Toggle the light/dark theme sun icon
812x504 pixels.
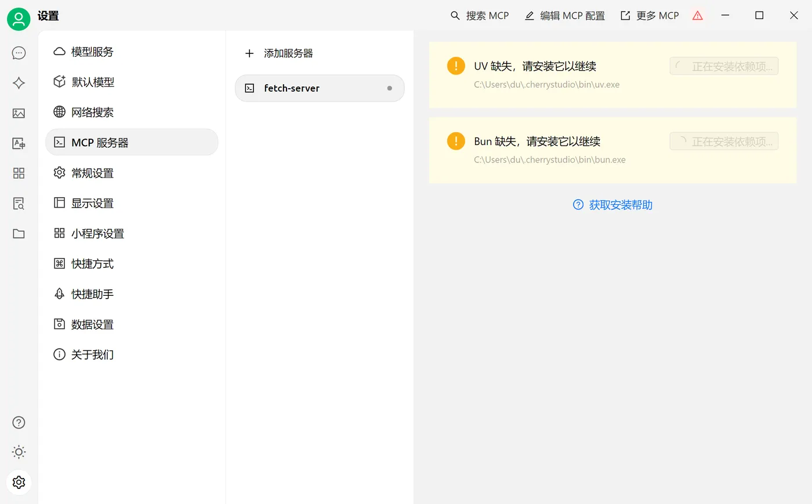click(x=18, y=452)
